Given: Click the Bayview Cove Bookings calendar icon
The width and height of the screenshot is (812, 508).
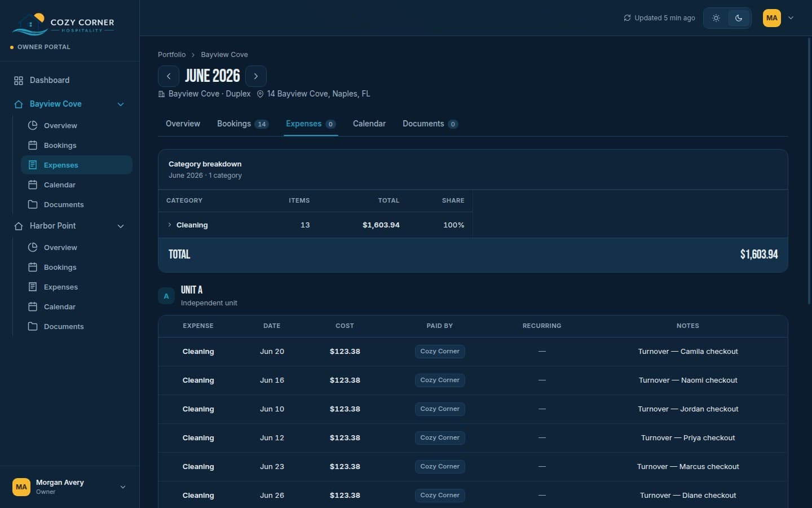Looking at the screenshot, I should tap(33, 145).
